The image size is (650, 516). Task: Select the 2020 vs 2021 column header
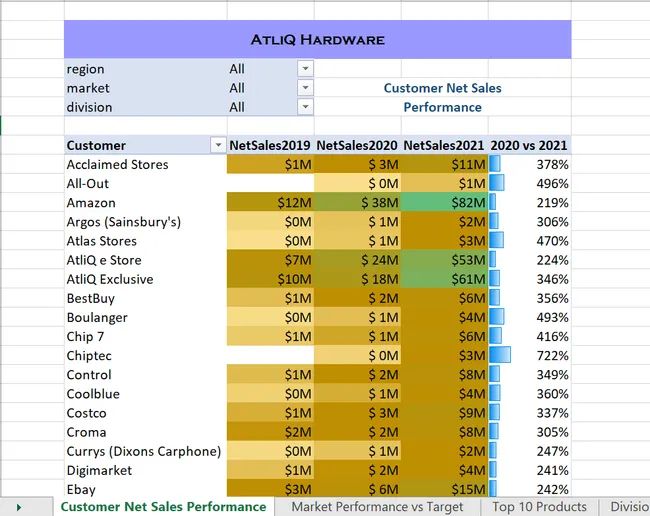tap(529, 145)
